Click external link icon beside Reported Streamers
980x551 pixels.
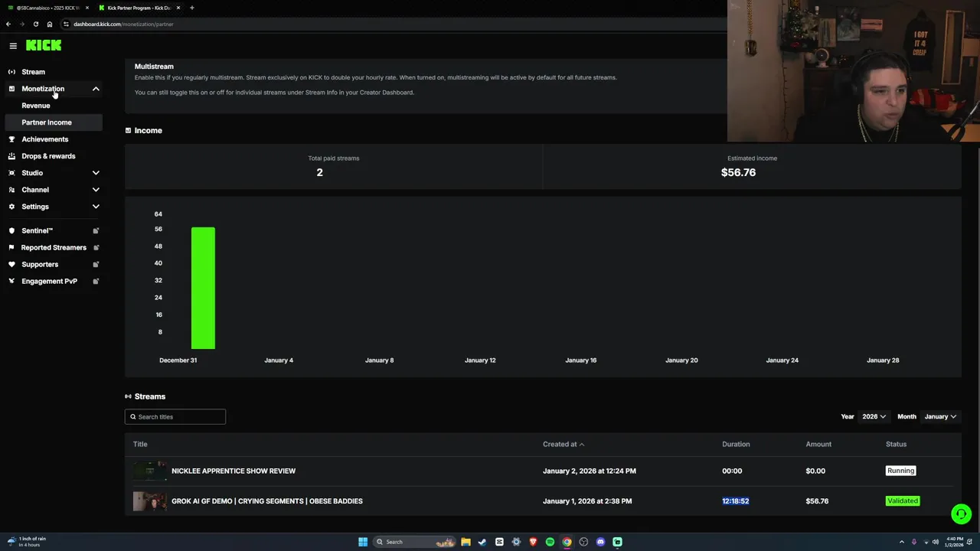tap(96, 247)
